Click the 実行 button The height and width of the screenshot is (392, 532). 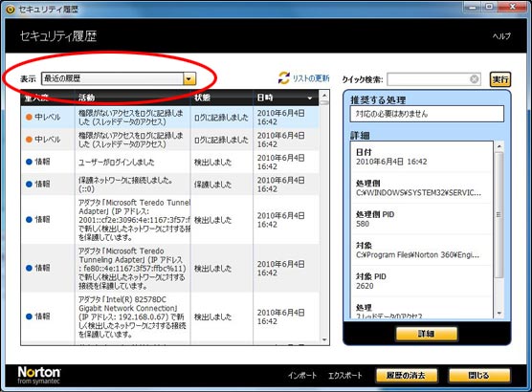[x=500, y=79]
